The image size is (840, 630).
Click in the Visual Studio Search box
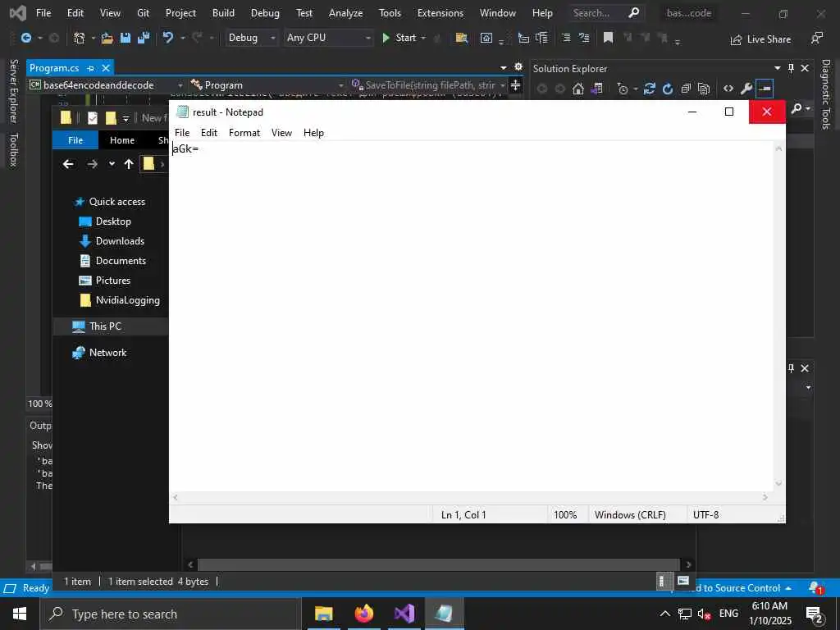coord(606,13)
